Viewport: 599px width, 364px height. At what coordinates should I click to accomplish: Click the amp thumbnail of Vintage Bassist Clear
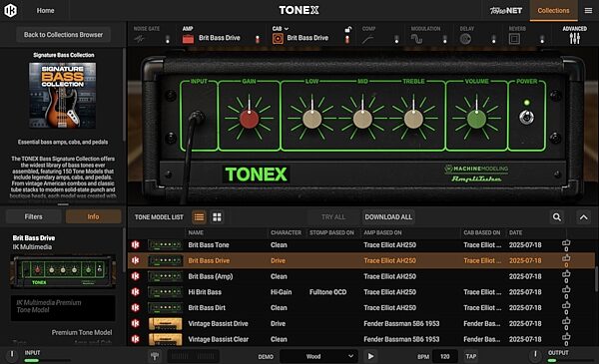(x=165, y=339)
